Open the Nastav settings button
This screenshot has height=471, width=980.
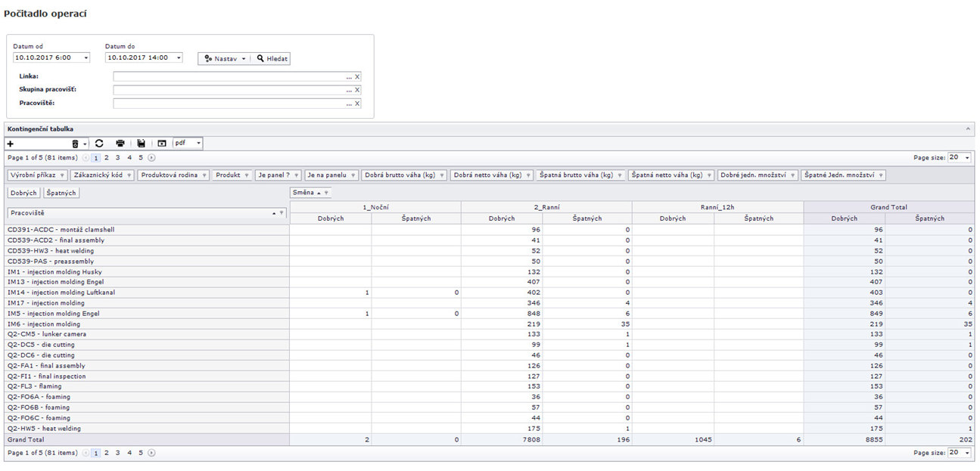[225, 58]
